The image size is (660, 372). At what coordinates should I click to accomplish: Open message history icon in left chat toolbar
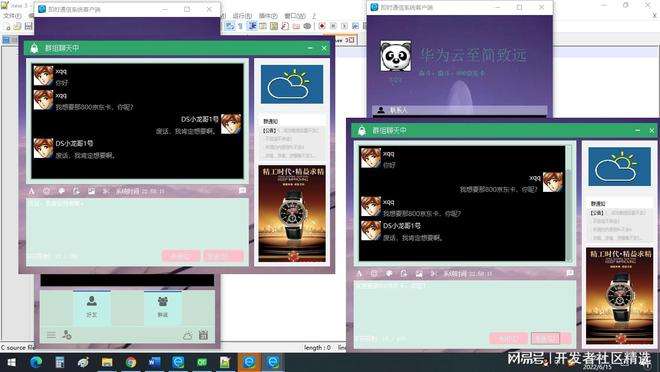point(242,191)
